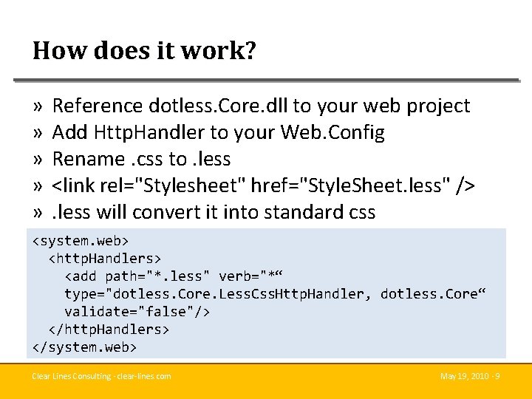Click the footer text "Clear Lines Consulting - clear-lines.com"
532x399 pixels.
click(101, 376)
